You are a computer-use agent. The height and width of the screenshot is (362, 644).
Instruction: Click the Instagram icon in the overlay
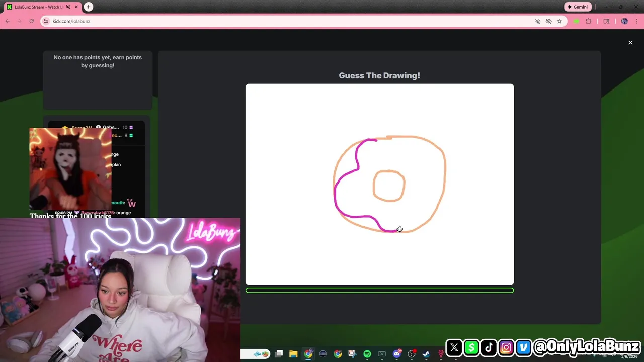(x=507, y=347)
